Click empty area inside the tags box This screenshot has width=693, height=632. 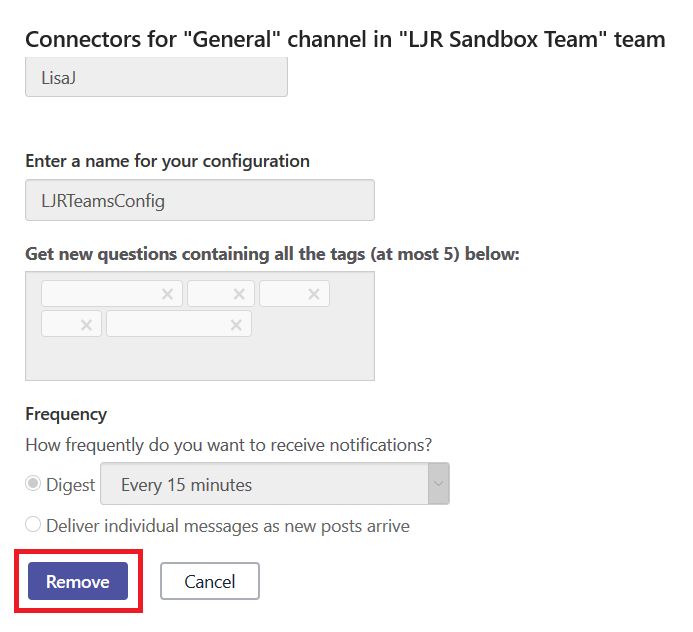(x=200, y=359)
